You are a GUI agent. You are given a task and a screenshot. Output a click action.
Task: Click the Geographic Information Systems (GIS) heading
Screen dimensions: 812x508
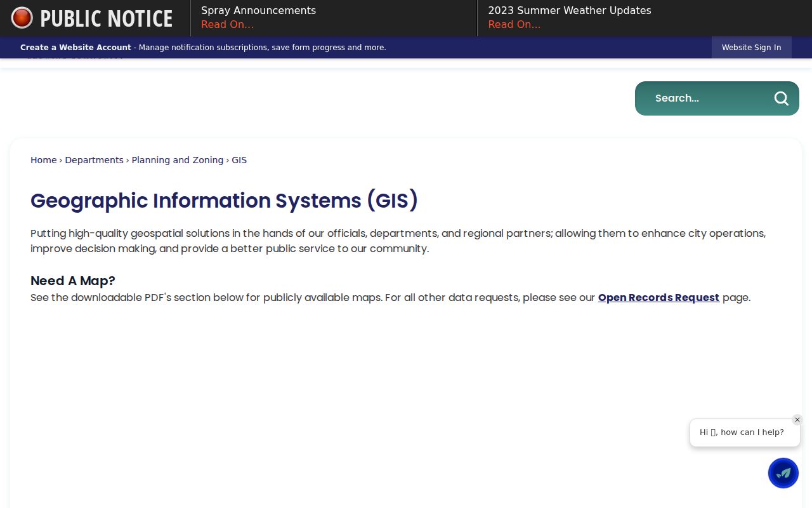tap(224, 201)
